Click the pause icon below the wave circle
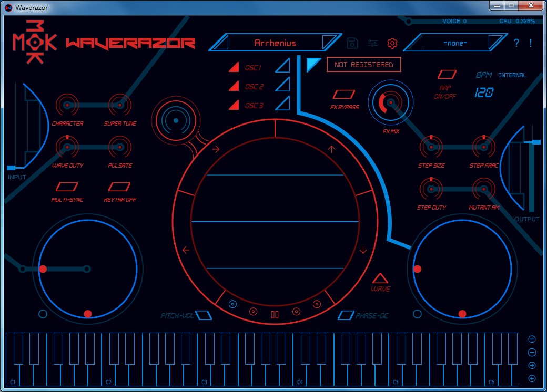547x392 pixels. click(275, 314)
